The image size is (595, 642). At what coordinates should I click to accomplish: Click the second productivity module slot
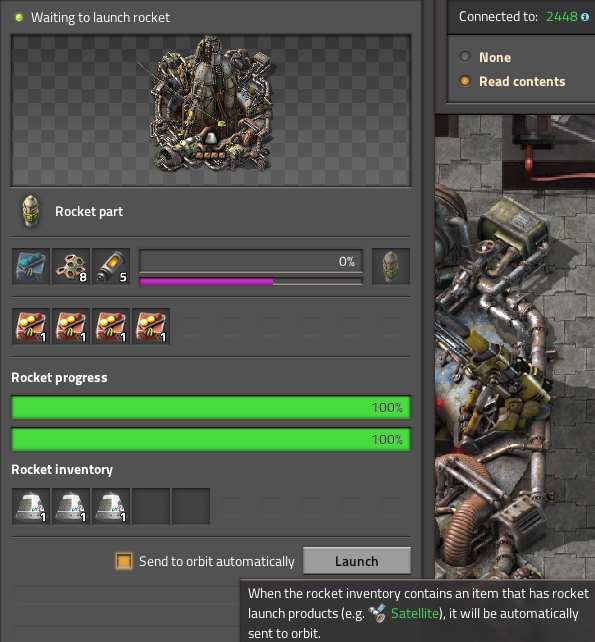[x=71, y=326]
